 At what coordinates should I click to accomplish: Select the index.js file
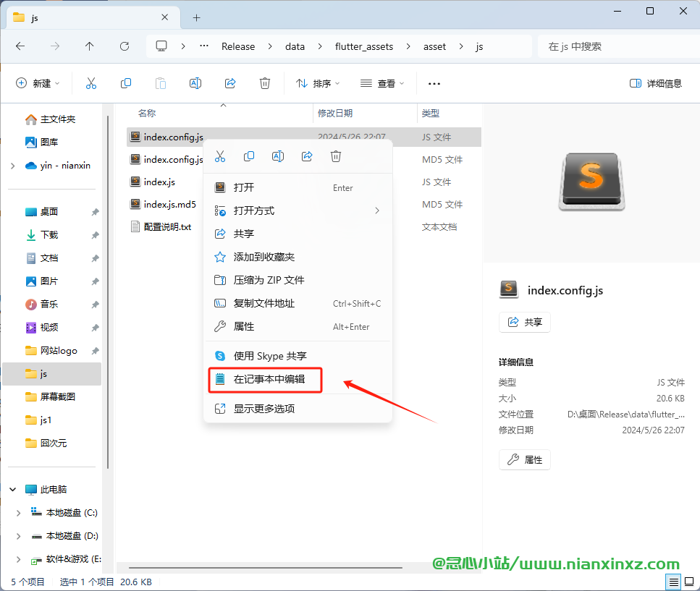click(x=159, y=182)
